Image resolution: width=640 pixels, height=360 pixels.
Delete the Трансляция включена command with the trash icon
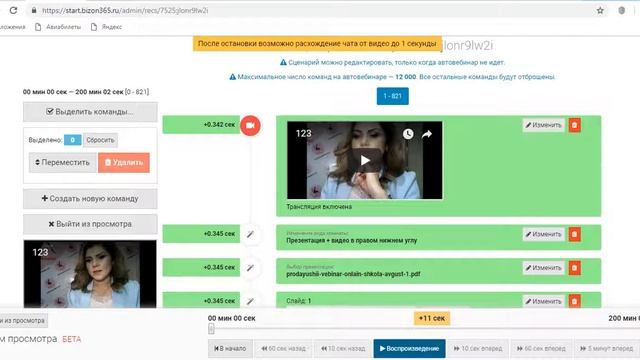(x=574, y=125)
